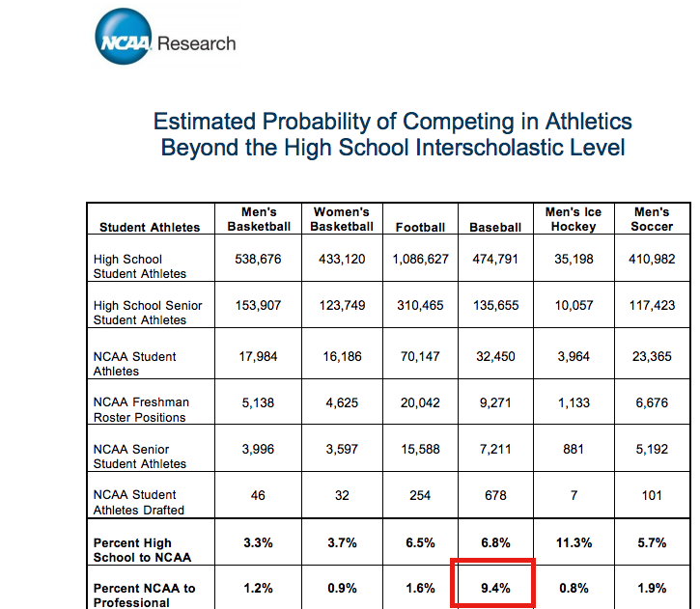Select the 538,676 Men's Basketball cell
Viewport: 700px width, 609px height.
(257, 260)
